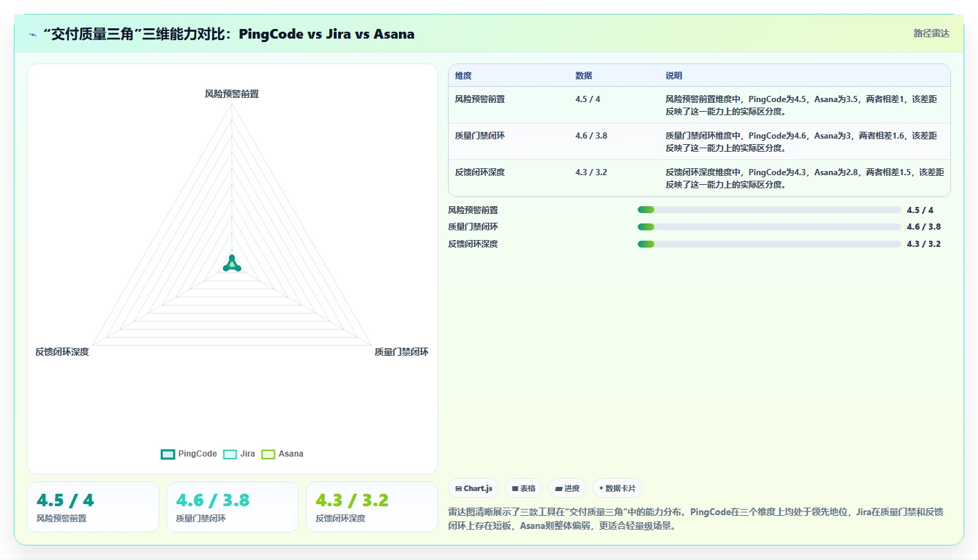Click the radar data polygon at center
This screenshot has width=978, height=560.
click(232, 265)
